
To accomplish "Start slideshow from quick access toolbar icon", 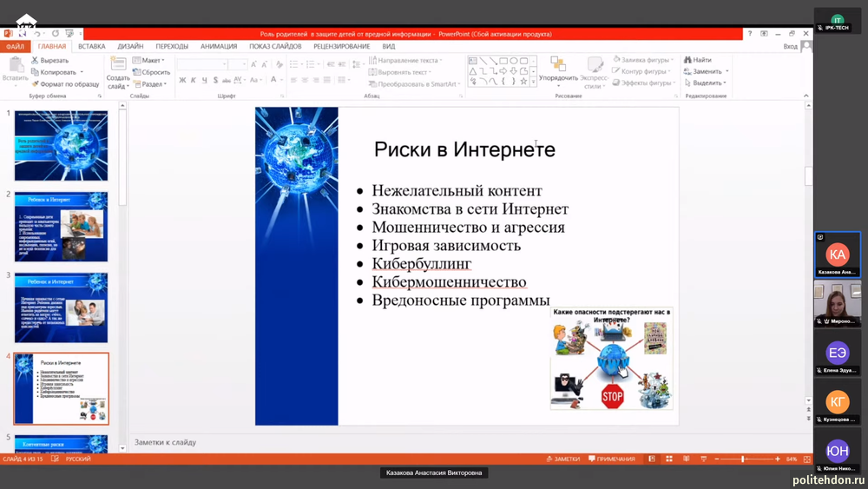I will pyautogui.click(x=69, y=34).
